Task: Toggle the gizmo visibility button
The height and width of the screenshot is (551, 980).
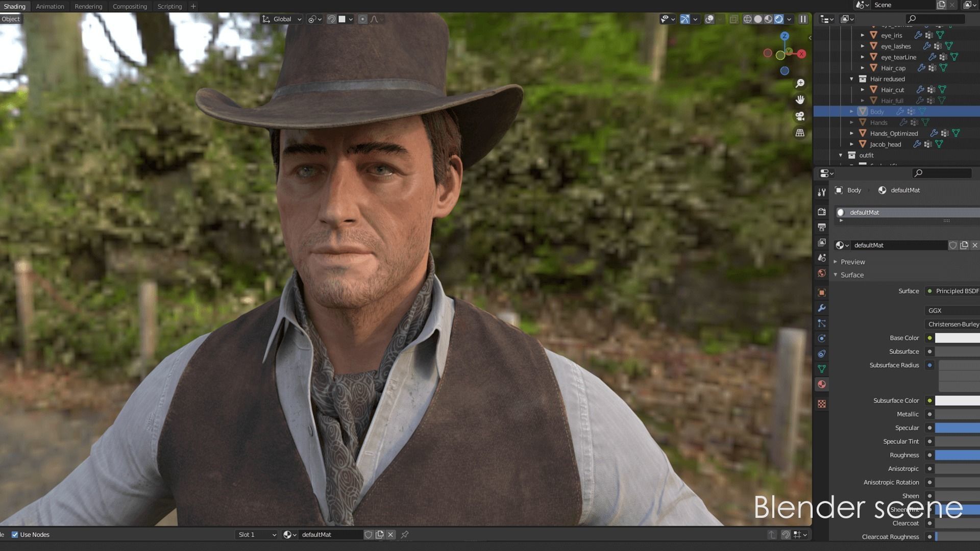Action: pos(685,19)
